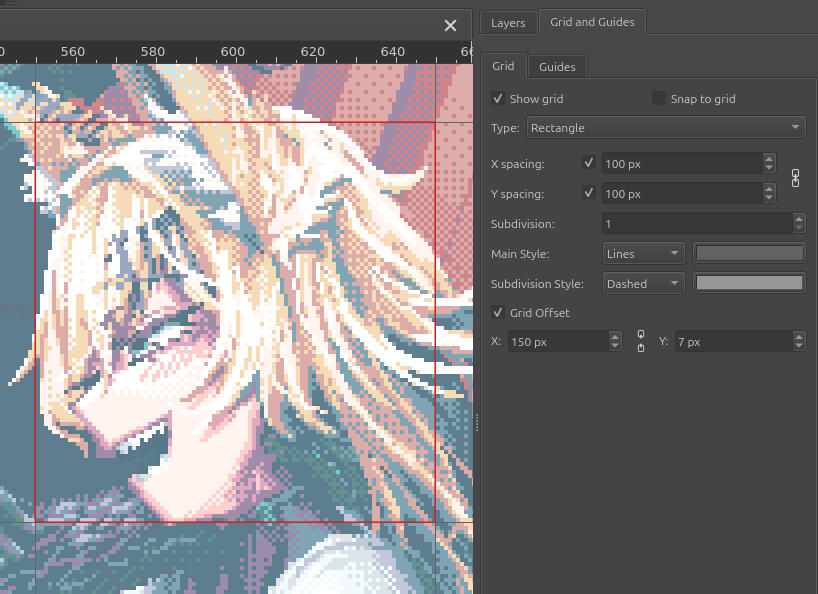Click the Y spacing value field
818x594 pixels.
[x=681, y=194]
